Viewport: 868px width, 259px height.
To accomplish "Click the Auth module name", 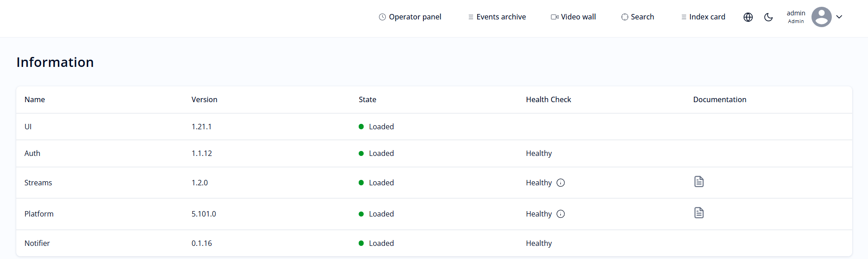I will (x=32, y=153).
